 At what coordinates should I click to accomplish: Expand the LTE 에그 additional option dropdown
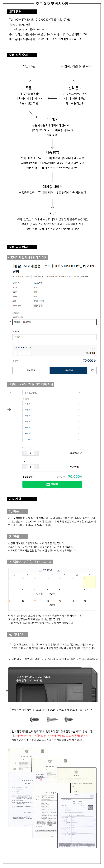(x=54, y=337)
